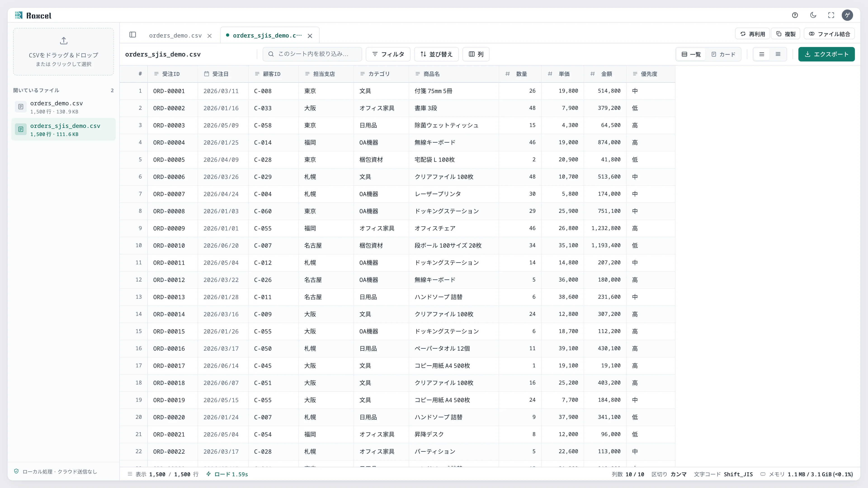
Task: Enter fullscreen with the expand icon
Action: pos(831,15)
